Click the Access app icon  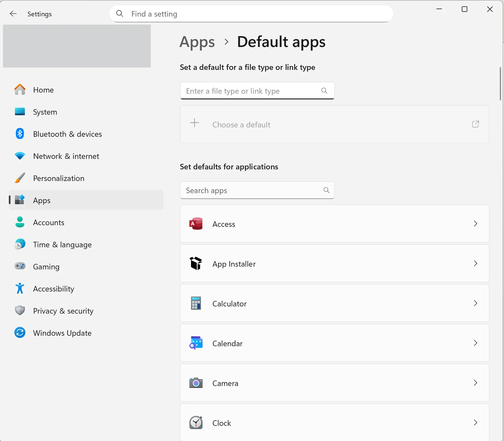196,224
